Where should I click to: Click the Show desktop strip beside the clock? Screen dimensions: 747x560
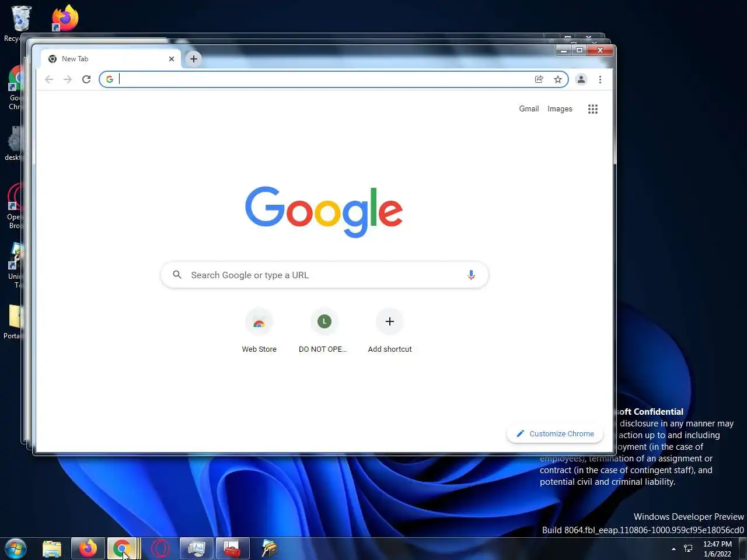click(x=742, y=549)
